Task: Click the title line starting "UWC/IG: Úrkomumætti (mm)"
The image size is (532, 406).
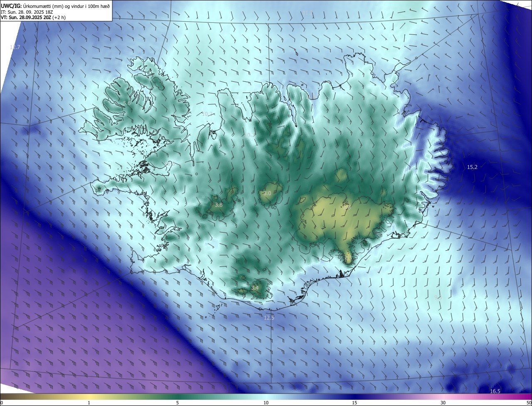Action: point(55,6)
